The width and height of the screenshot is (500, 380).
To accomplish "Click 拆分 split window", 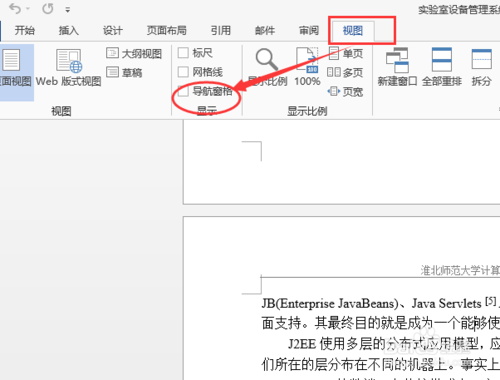I will click(x=482, y=68).
